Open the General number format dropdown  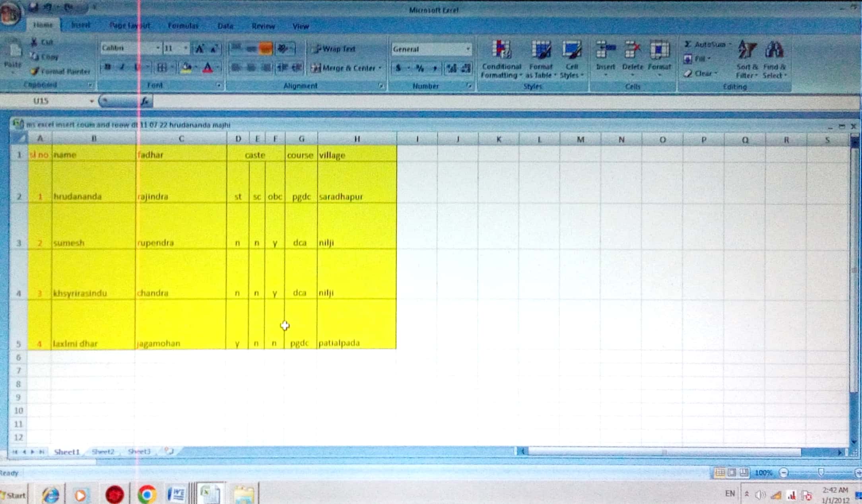click(468, 49)
